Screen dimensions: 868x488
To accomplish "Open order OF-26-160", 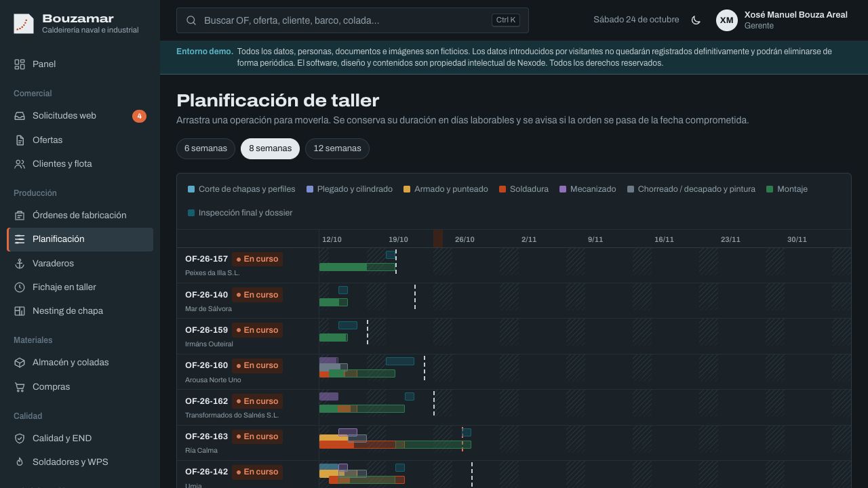I will (x=206, y=365).
